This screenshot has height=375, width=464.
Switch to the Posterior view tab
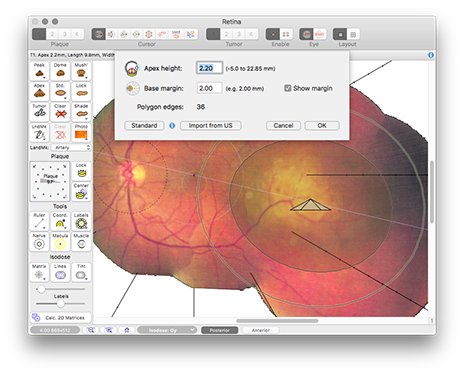click(x=220, y=330)
